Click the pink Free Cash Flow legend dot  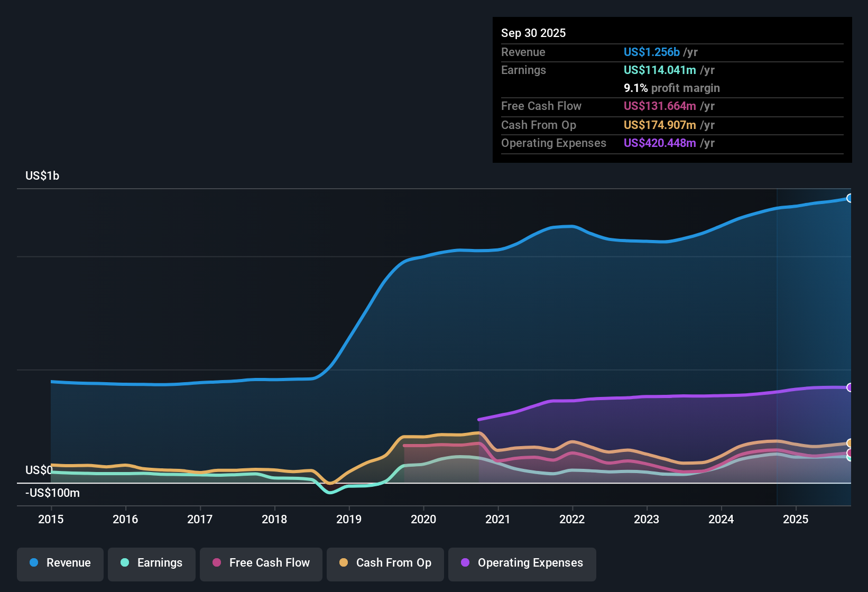pos(217,562)
